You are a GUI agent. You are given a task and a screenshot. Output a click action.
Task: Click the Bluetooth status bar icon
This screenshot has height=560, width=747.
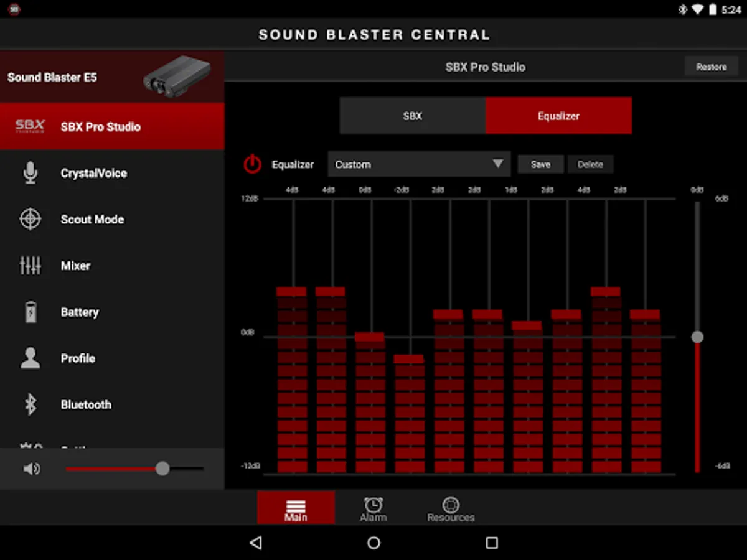click(683, 9)
